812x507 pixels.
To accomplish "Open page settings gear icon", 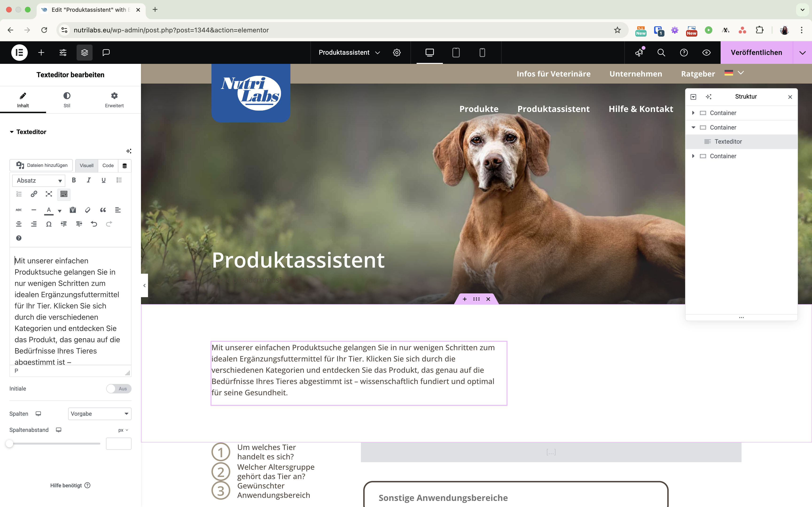I will (397, 53).
